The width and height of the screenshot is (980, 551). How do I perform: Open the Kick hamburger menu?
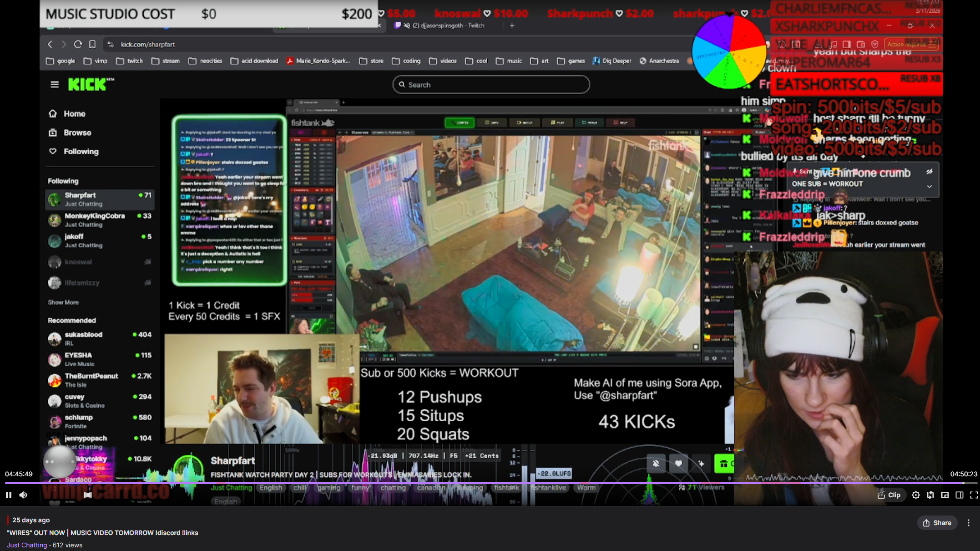coord(55,84)
